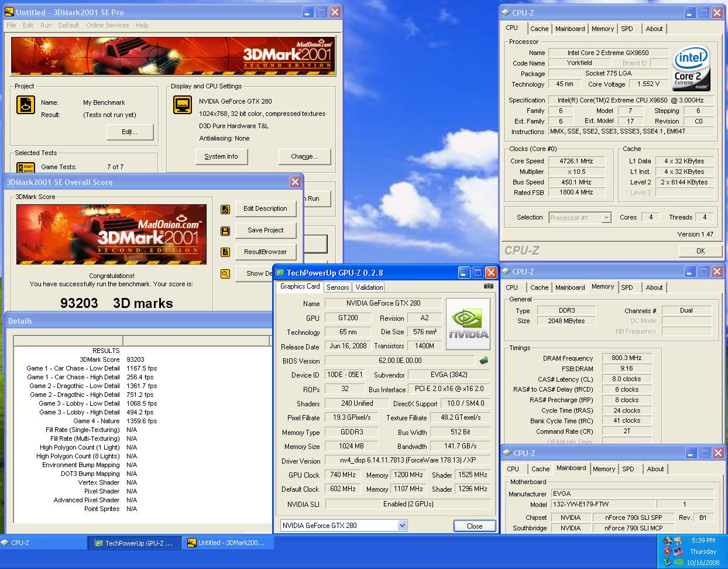
Task: Click the NVIDIA tray icon beside the date
Action: (x=678, y=562)
